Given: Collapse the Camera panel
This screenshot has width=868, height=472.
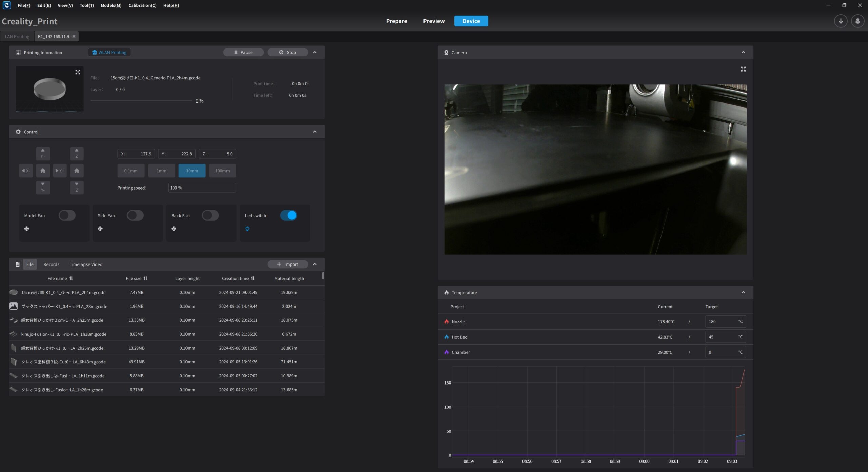Looking at the screenshot, I should coord(743,52).
